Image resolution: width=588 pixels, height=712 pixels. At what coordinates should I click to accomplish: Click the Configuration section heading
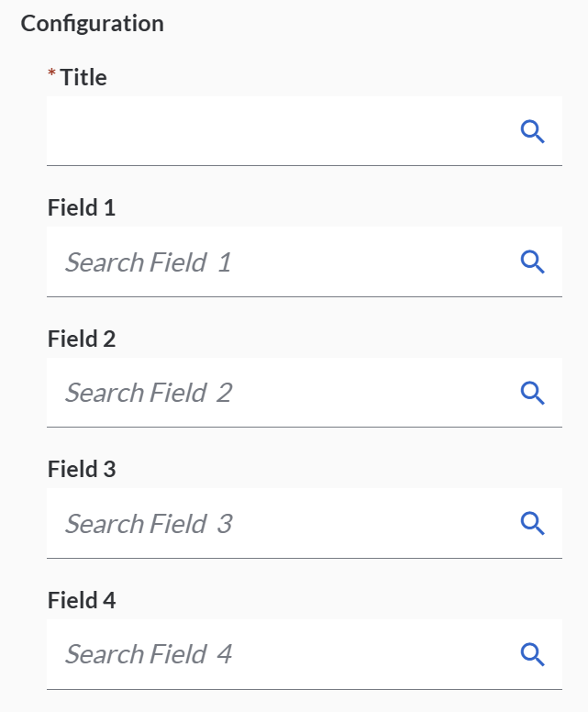[93, 24]
